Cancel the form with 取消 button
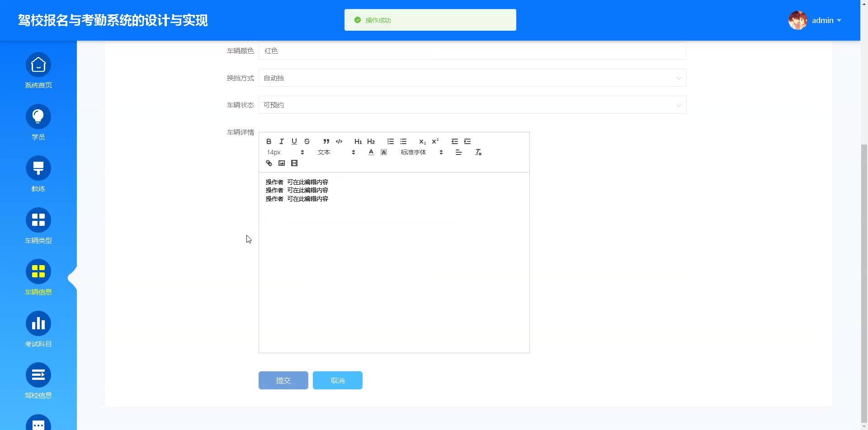This screenshot has height=430, width=868. (x=338, y=380)
